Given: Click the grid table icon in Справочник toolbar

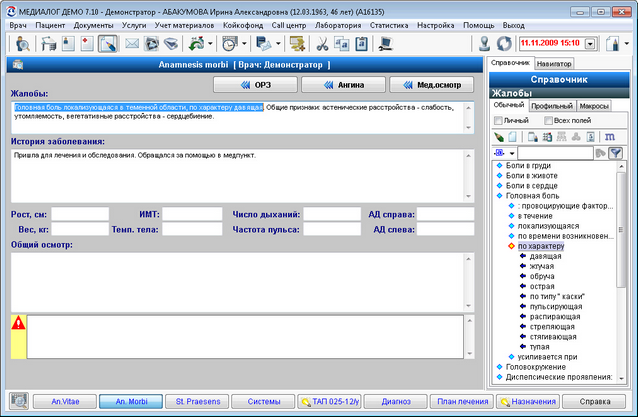Looking at the screenshot, I should point(547,137).
